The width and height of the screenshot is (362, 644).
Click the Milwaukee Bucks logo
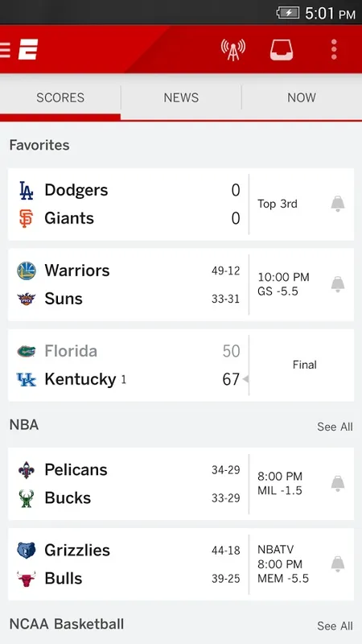(x=27, y=498)
